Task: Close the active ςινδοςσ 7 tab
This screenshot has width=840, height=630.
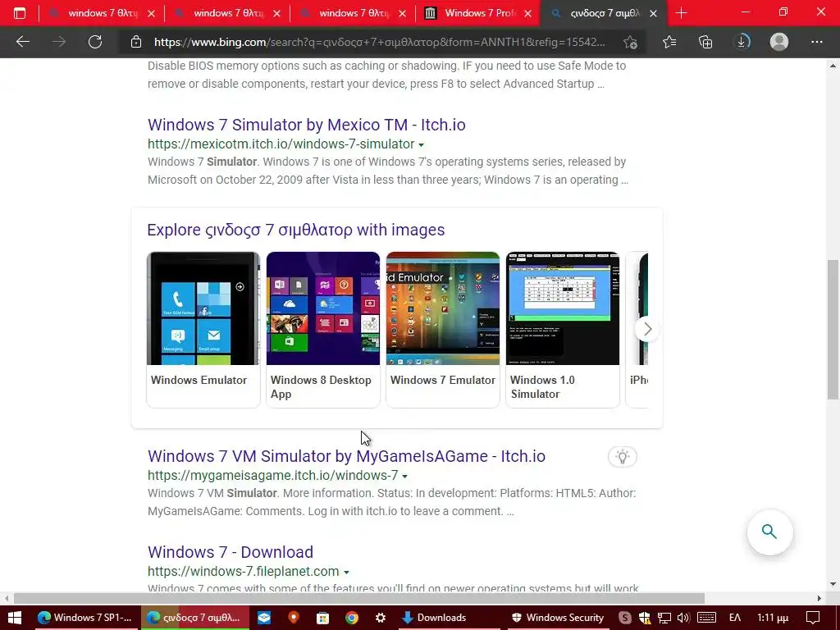Action: pyautogui.click(x=653, y=13)
